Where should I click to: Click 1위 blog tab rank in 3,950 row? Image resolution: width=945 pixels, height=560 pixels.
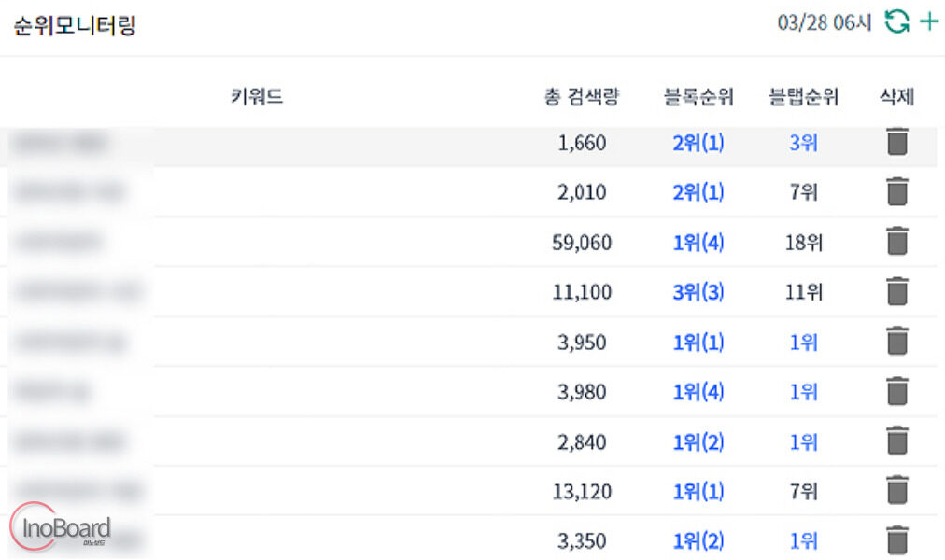(x=803, y=343)
